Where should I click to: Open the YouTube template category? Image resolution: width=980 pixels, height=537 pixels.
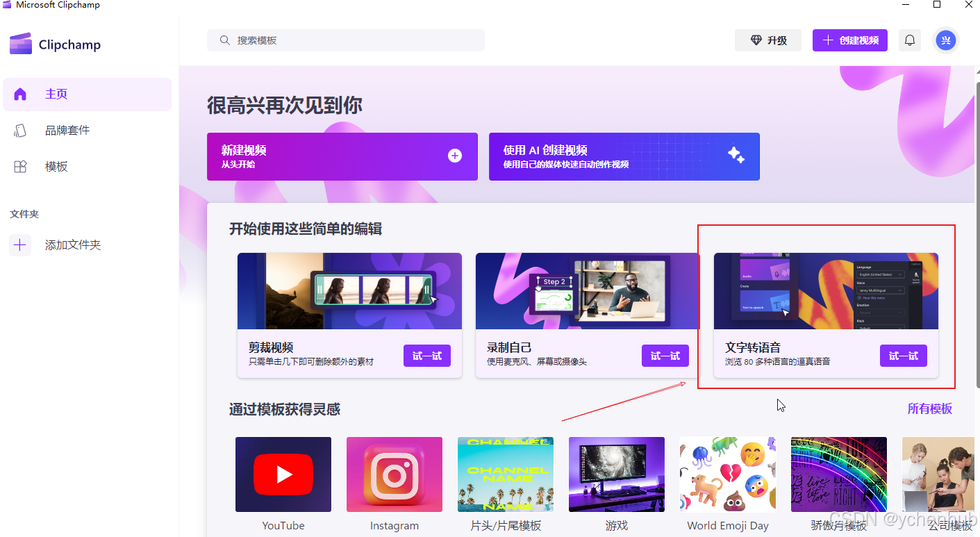pos(283,474)
